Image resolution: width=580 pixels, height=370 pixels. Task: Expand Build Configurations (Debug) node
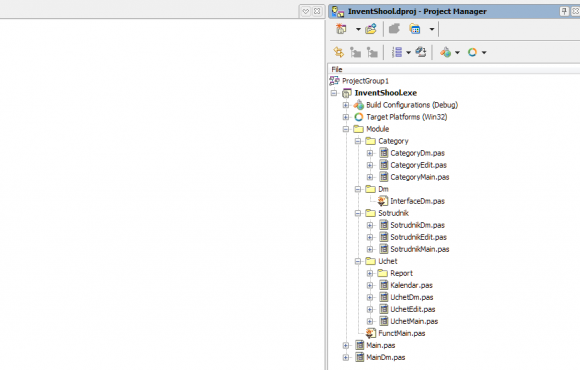tap(345, 105)
